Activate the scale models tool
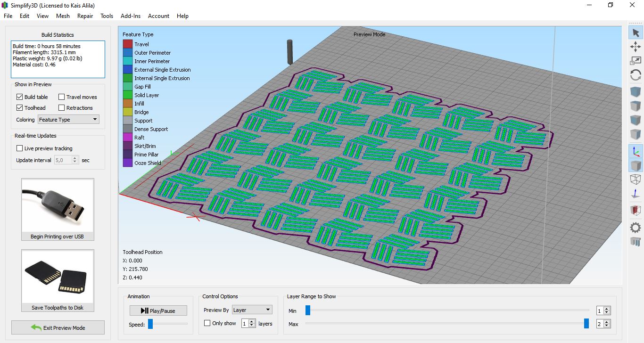This screenshot has width=644, height=343. [x=636, y=60]
